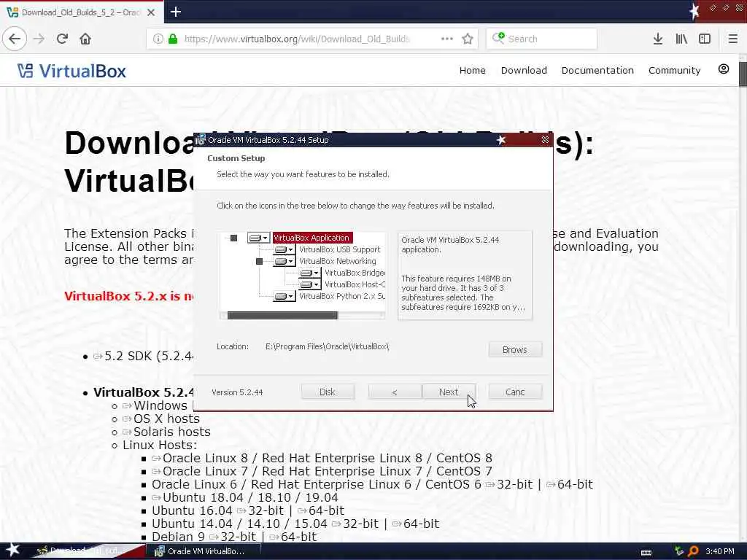Show site information icon in address bar
Viewport: 747px width, 560px height.
[x=158, y=39]
